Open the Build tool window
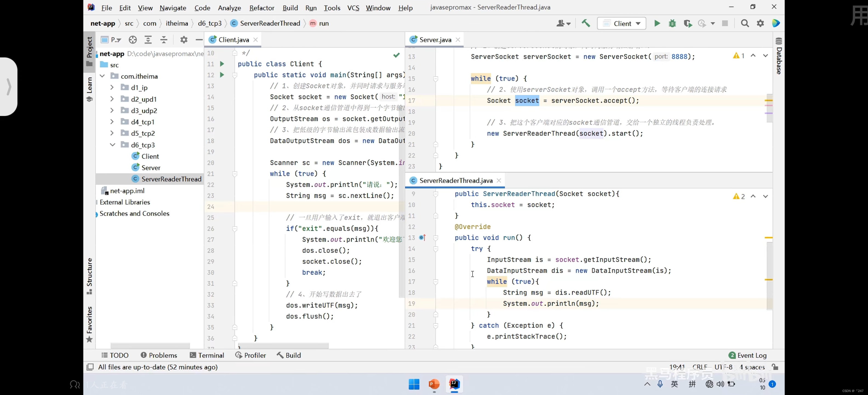Viewport: 868px width, 395px height. [x=289, y=355]
